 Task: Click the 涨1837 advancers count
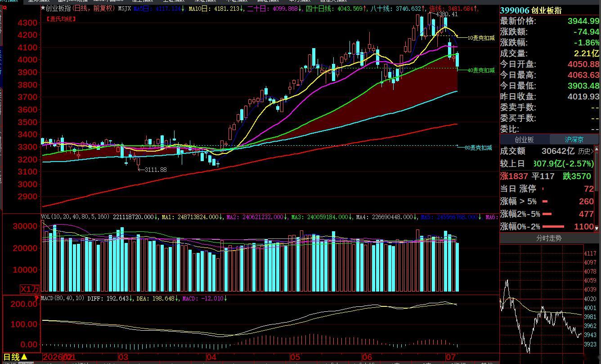514,176
